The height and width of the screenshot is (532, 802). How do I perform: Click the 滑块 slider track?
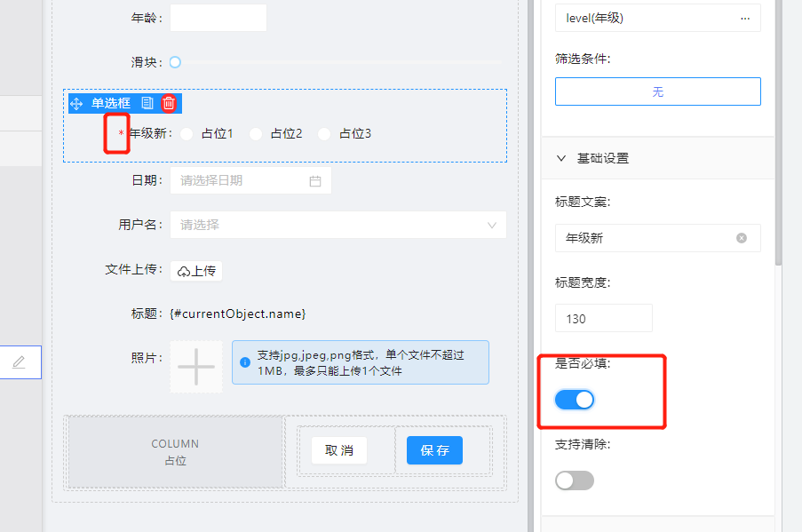pos(340,62)
